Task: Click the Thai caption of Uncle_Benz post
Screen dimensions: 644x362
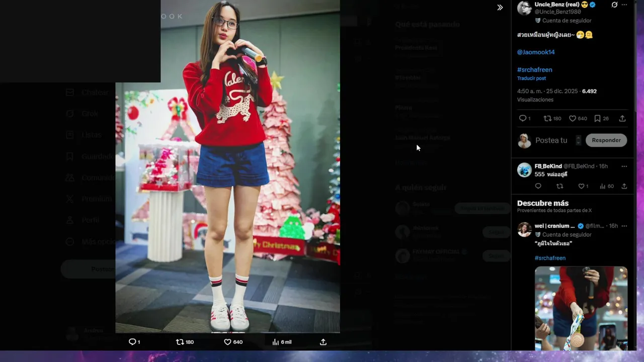Action: [555, 35]
